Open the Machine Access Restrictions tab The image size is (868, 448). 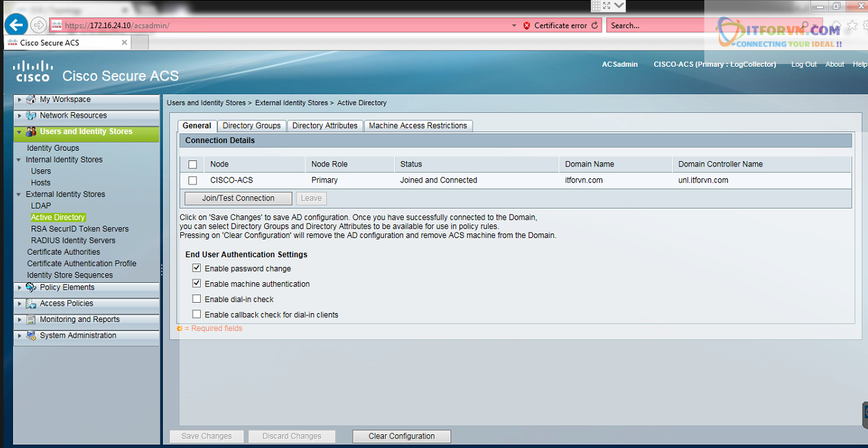(417, 126)
